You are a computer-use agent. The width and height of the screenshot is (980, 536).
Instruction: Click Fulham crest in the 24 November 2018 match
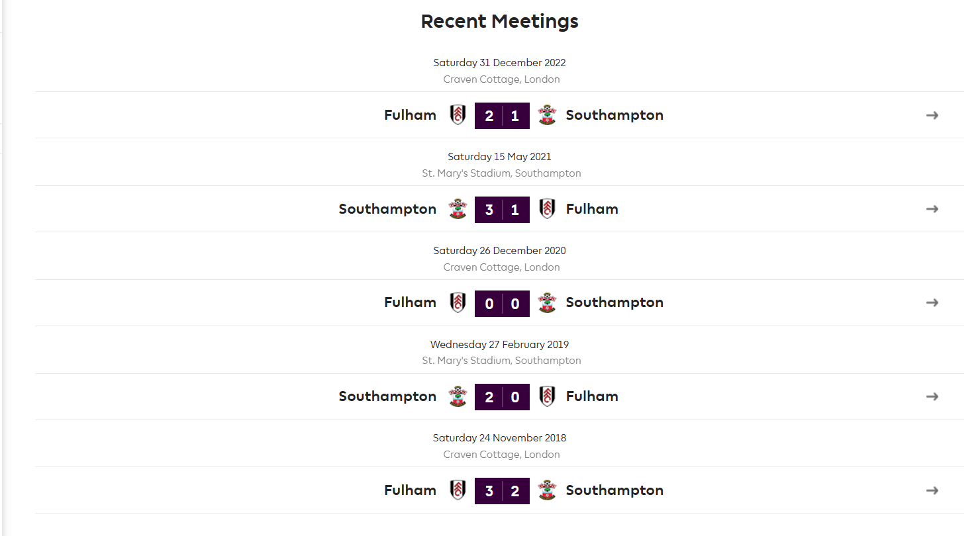(x=458, y=490)
